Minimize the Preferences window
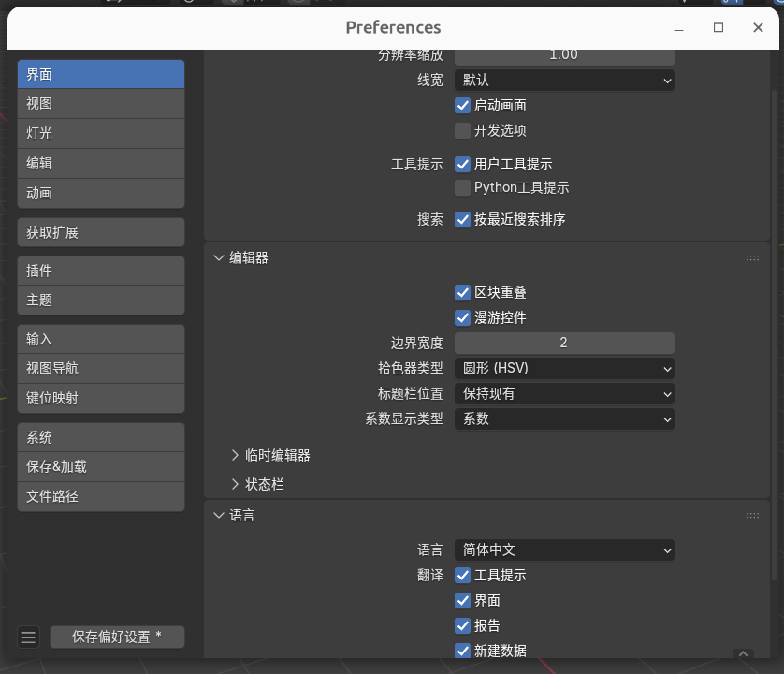 click(x=678, y=28)
